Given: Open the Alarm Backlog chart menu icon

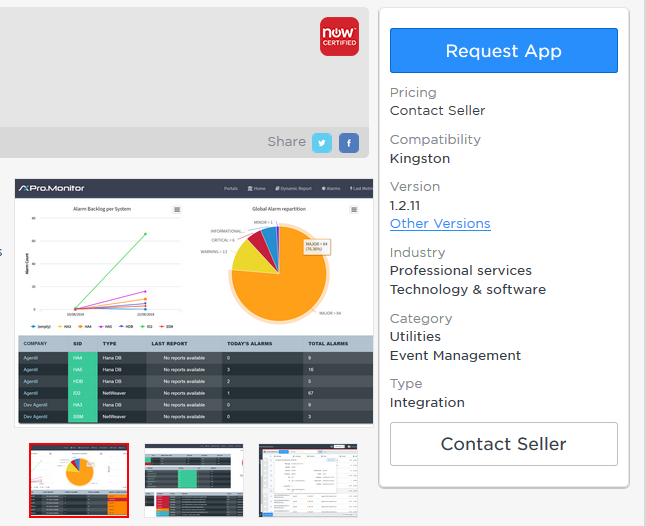Looking at the screenshot, I should (177, 210).
